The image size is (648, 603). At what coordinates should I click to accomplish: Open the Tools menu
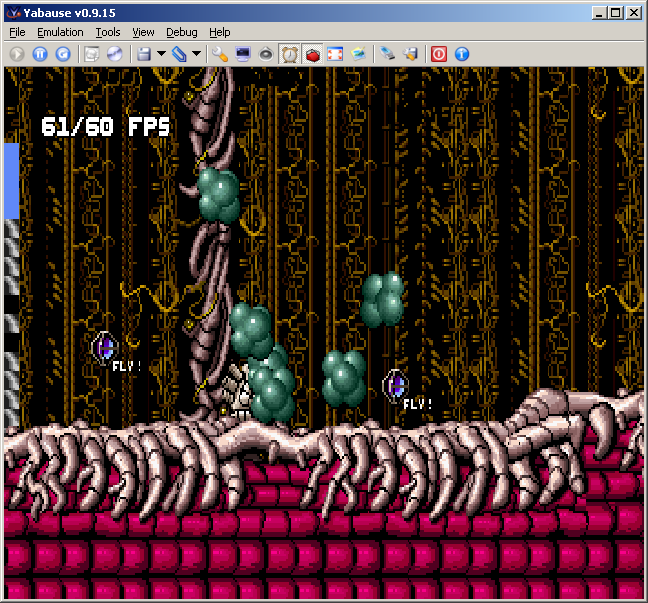pos(108,32)
